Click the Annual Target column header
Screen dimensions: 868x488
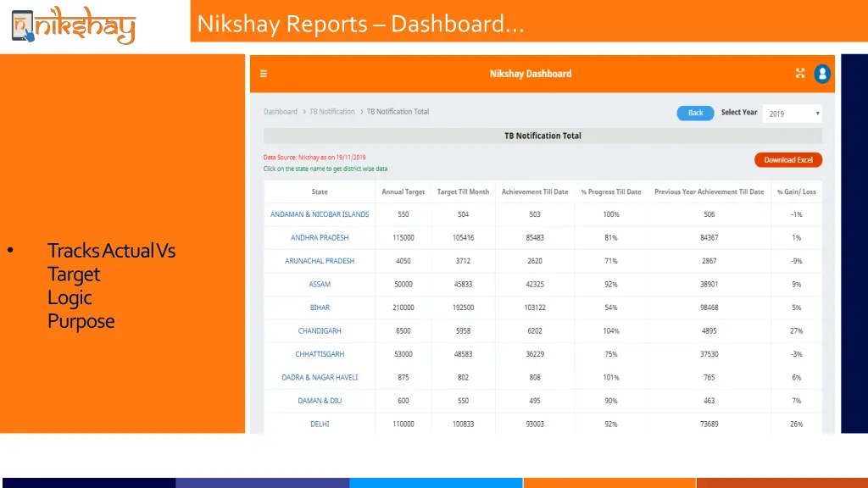click(x=403, y=192)
